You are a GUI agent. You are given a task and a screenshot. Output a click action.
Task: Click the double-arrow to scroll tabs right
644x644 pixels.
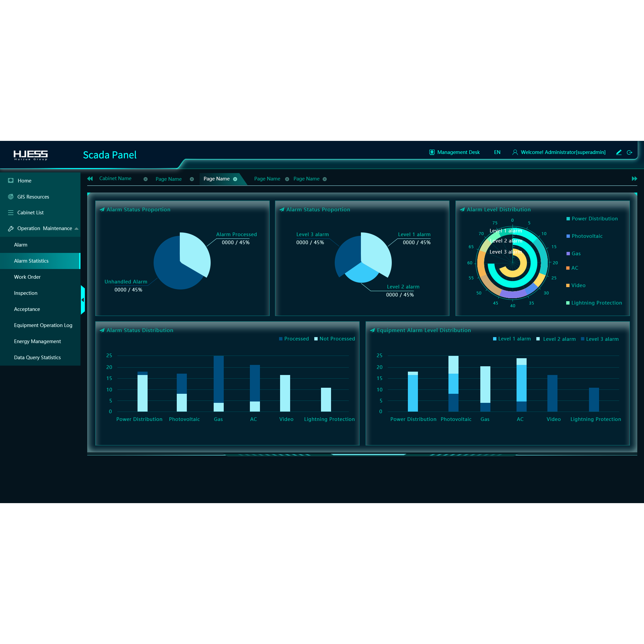pos(635,179)
